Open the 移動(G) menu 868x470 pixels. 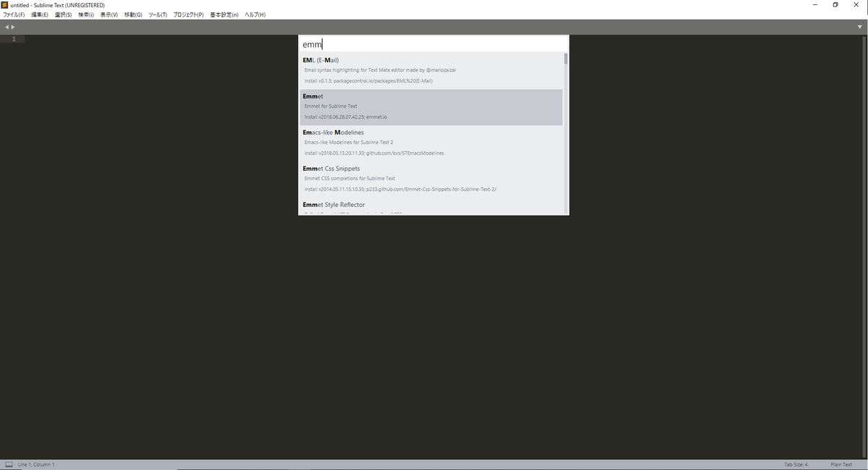coord(133,14)
